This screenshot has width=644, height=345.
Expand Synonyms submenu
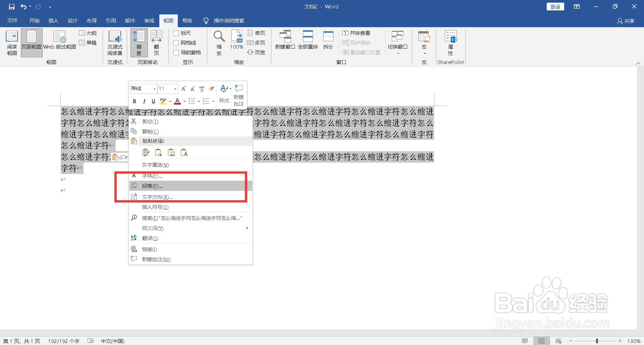tap(191, 228)
